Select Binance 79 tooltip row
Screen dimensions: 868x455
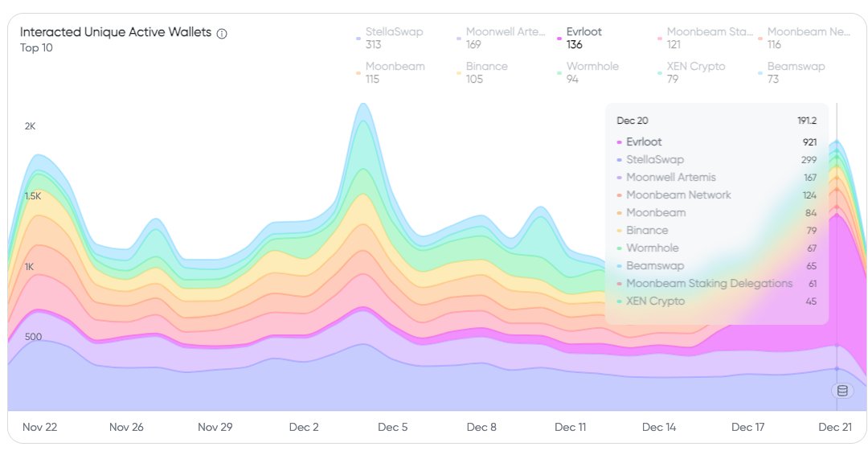tap(717, 231)
